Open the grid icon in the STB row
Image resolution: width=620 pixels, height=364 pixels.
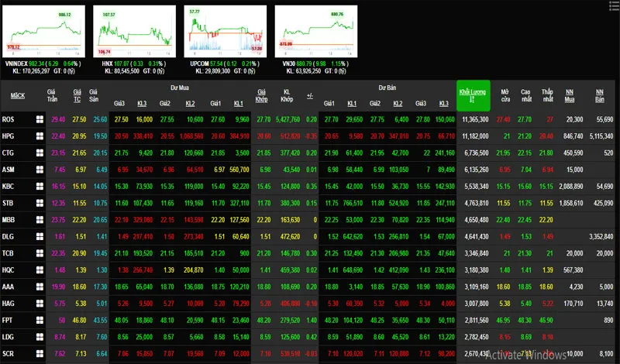[40, 203]
